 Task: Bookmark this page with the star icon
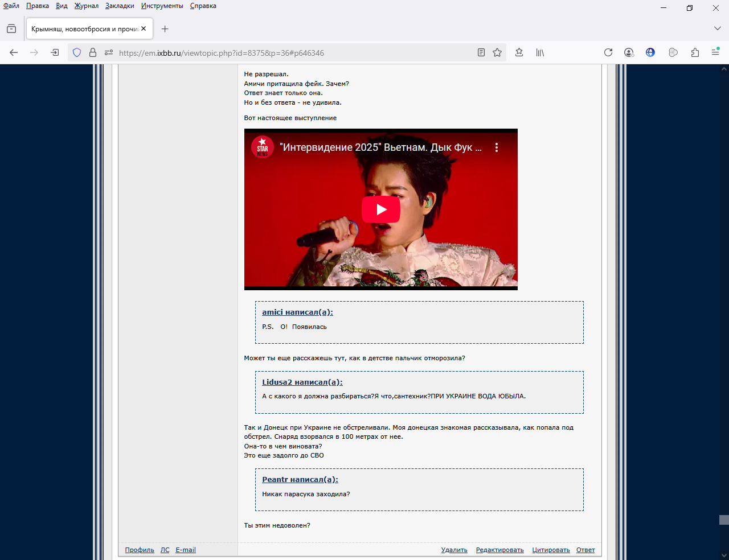497,52
